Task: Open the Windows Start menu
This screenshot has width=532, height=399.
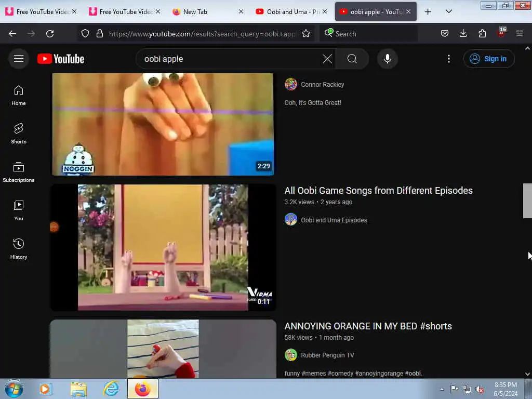Action: pyautogui.click(x=14, y=389)
